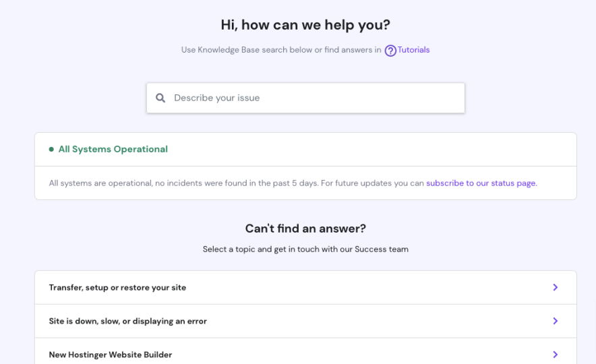
Task: Open "subscribe to our status page" link
Action: pos(481,183)
